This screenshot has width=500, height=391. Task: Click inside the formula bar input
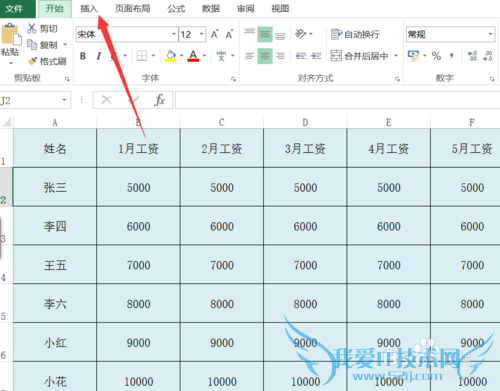click(337, 100)
